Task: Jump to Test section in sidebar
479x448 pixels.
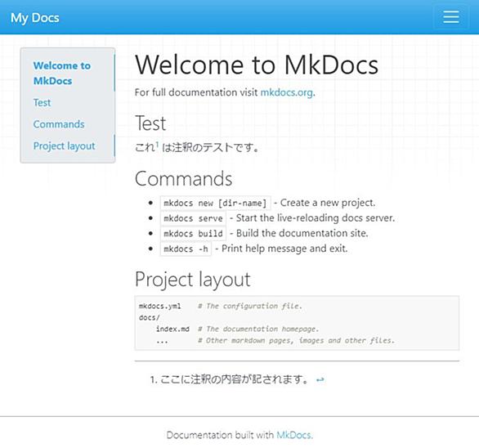Action: point(42,102)
